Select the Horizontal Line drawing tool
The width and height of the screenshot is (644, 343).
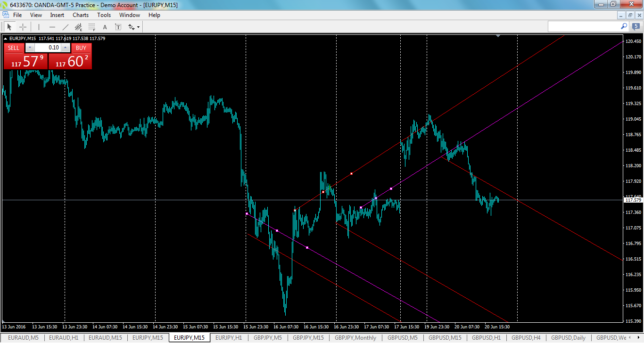(52, 27)
